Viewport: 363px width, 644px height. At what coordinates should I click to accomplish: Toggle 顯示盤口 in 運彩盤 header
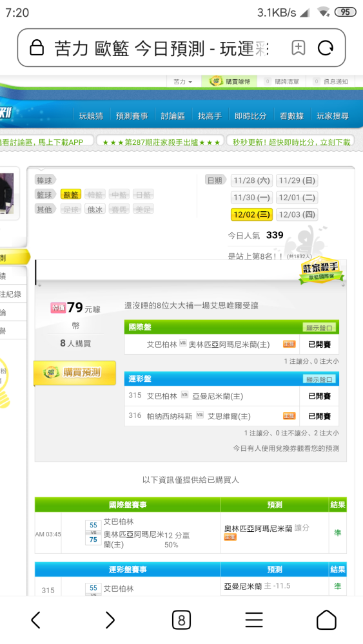click(320, 379)
